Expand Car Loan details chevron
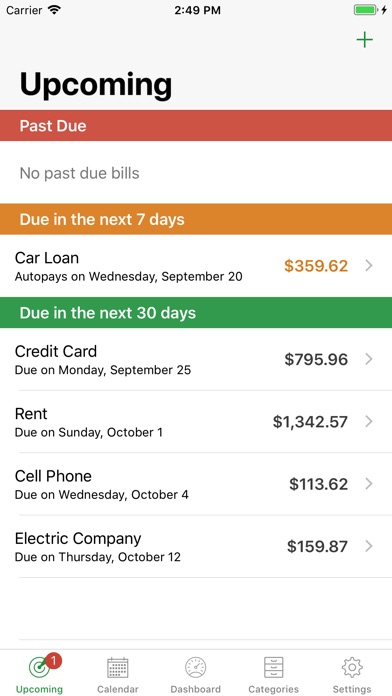The height and width of the screenshot is (696, 392). coord(368,265)
